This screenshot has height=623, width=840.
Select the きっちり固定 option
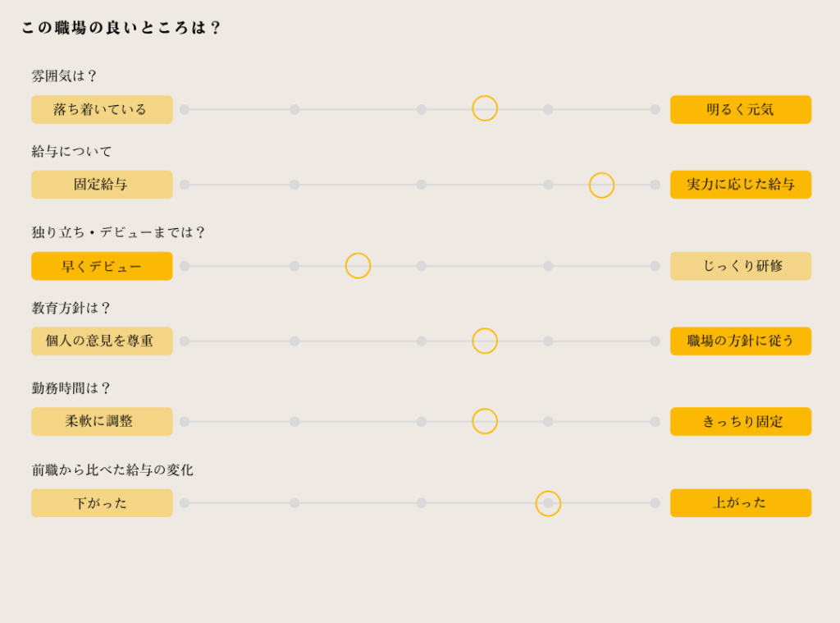click(740, 421)
